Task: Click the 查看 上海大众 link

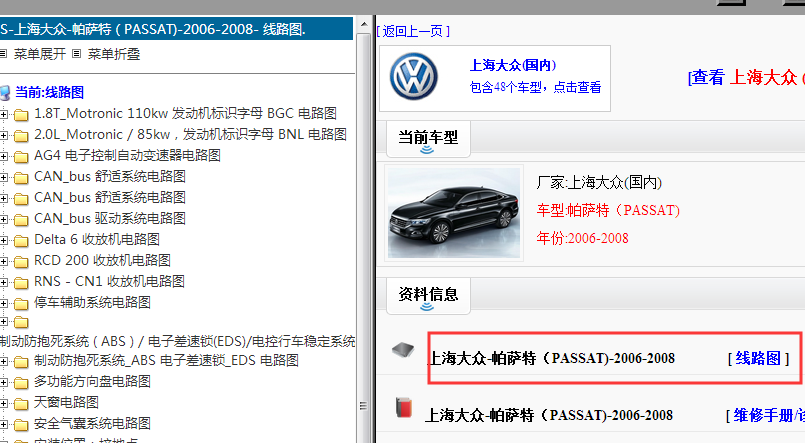Action: [746, 78]
